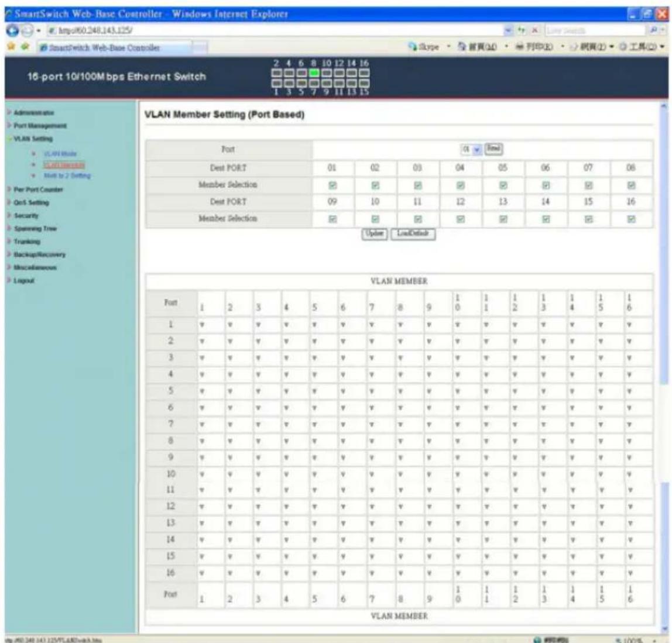Click the port 4 status icon

tap(289, 73)
